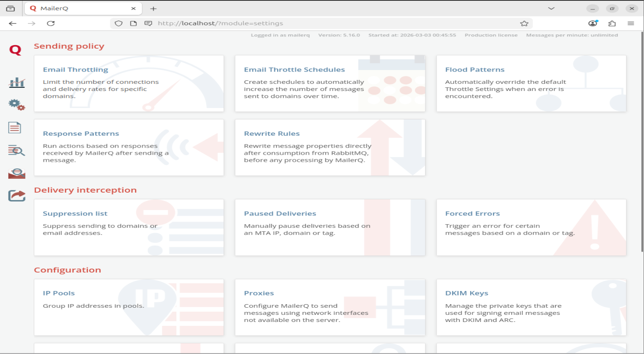
Task: Open Suppression list settings
Action: tap(129, 227)
